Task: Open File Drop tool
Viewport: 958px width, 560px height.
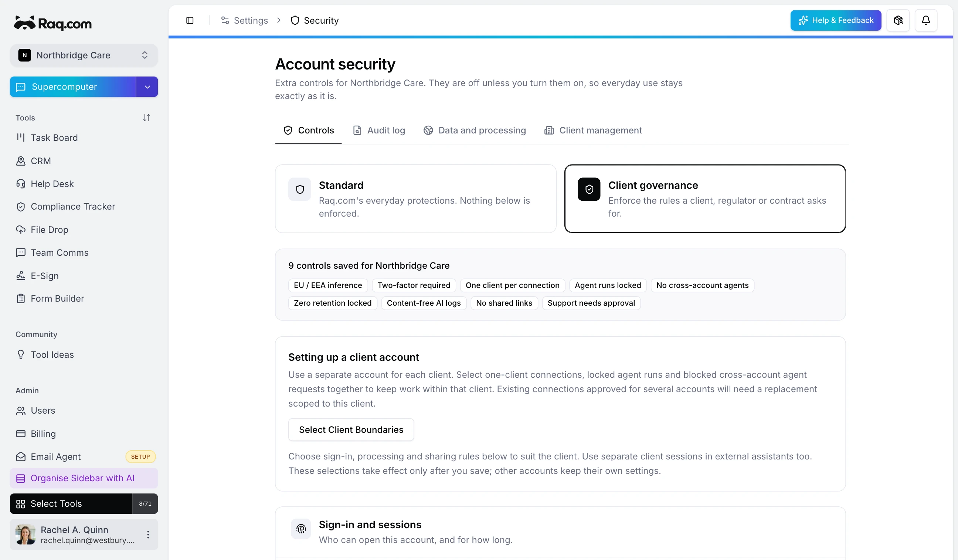Action: point(84,230)
